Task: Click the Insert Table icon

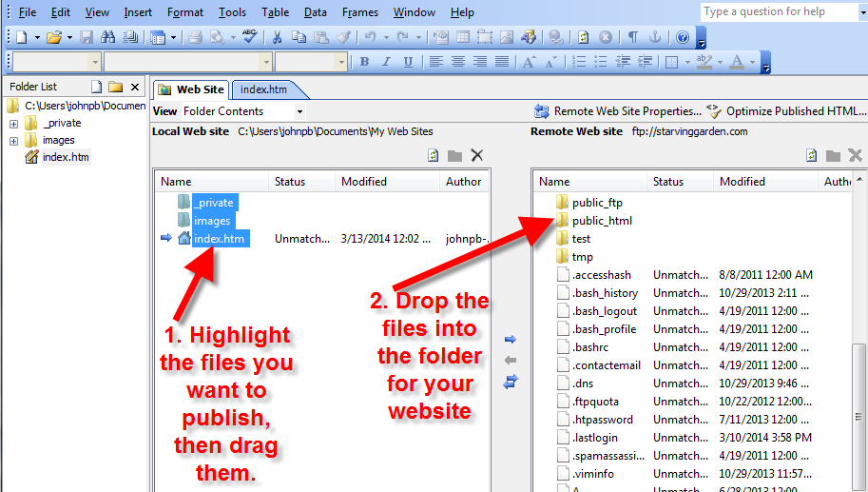Action: [463, 38]
